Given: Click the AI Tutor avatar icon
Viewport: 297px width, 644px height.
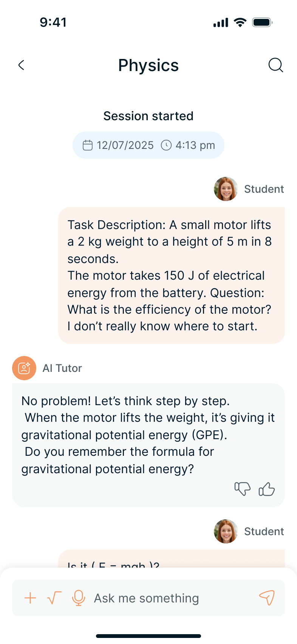Looking at the screenshot, I should 24,368.
